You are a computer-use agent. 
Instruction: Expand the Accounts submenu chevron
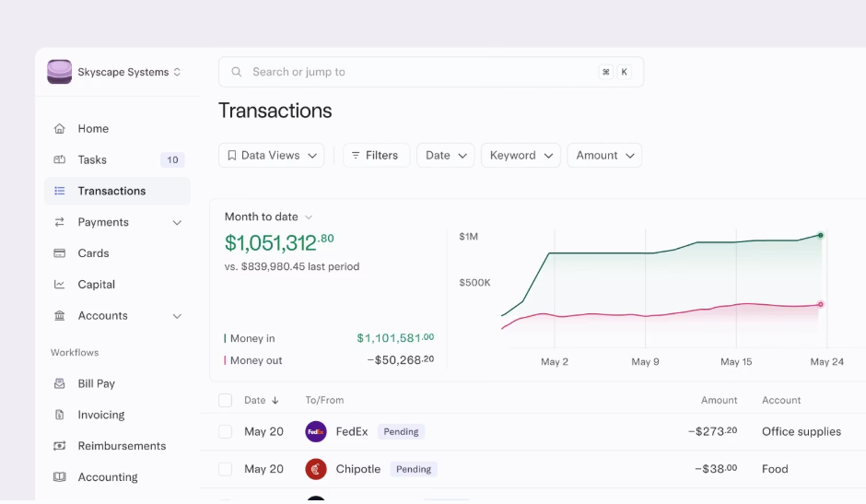tap(177, 316)
